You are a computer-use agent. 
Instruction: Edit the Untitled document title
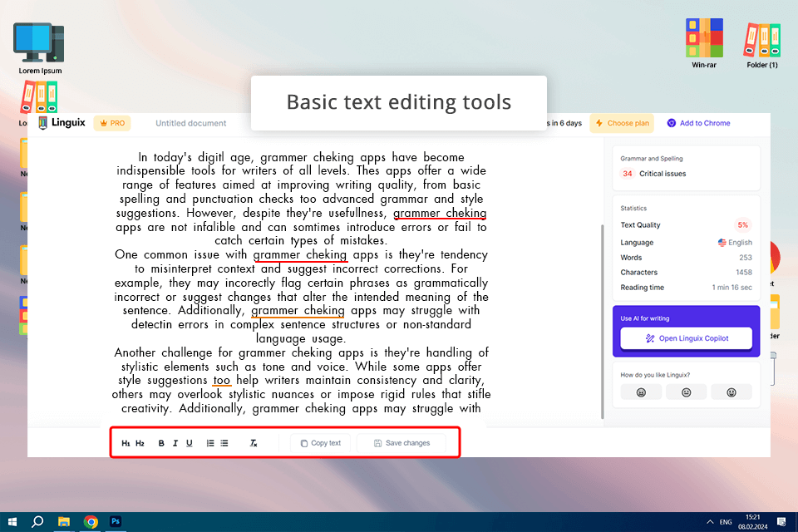191,123
